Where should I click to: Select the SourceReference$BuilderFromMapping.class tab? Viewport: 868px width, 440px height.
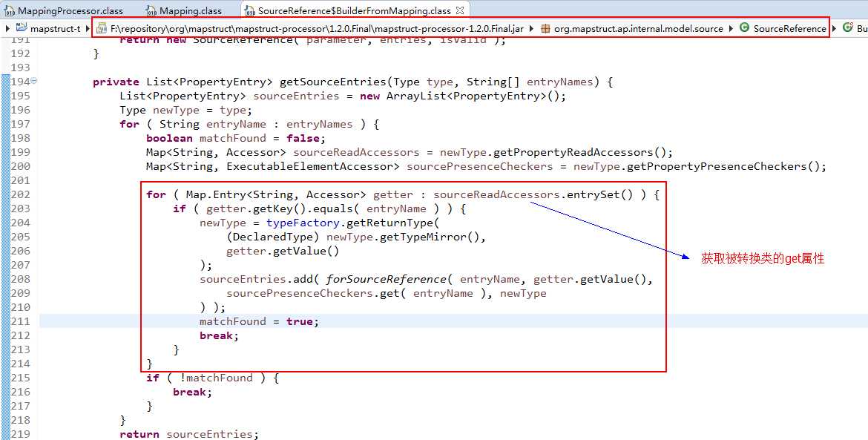[x=355, y=10]
